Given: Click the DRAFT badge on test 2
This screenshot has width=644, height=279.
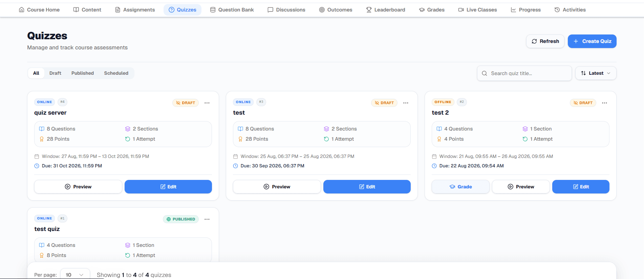Looking at the screenshot, I should click(x=583, y=103).
